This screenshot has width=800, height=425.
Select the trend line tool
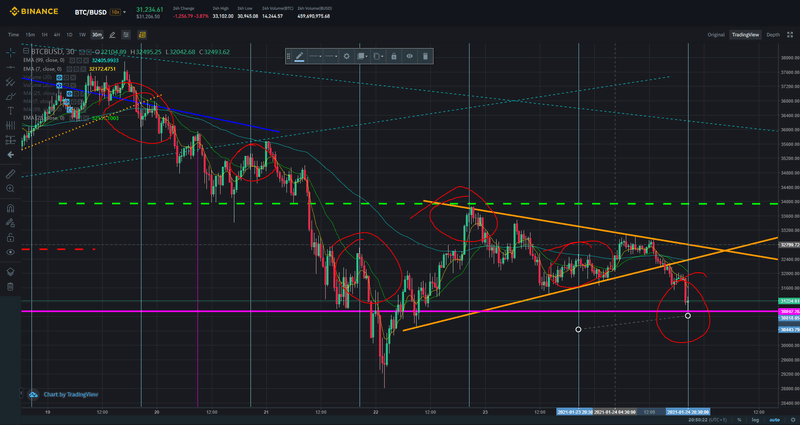pos(10,67)
